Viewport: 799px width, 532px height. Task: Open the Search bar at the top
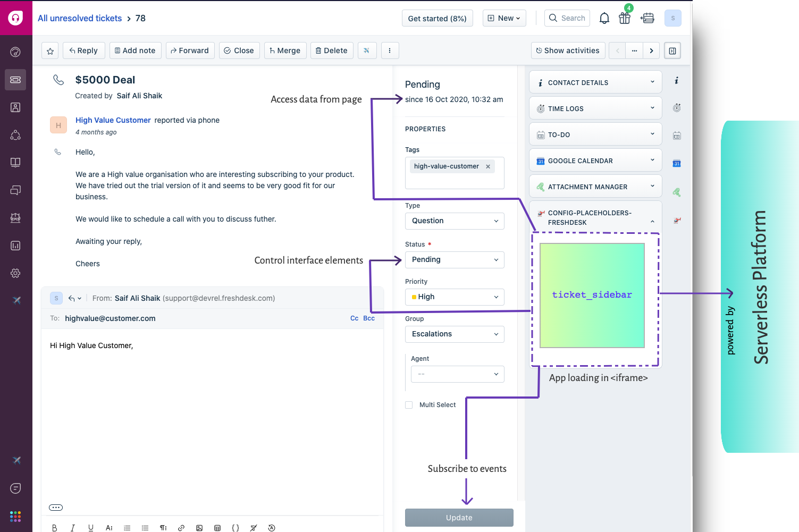click(x=567, y=18)
